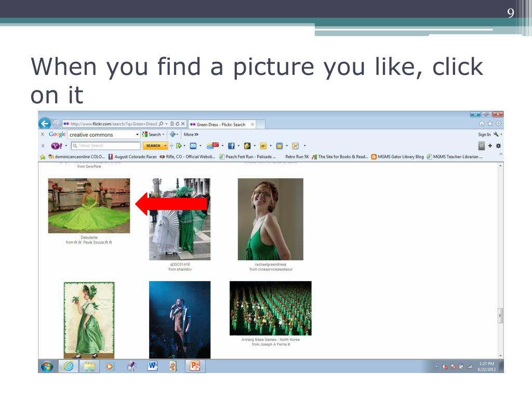The width and height of the screenshot is (532, 399).
Task: Expand the Google search box dropdown
Action: 137,135
